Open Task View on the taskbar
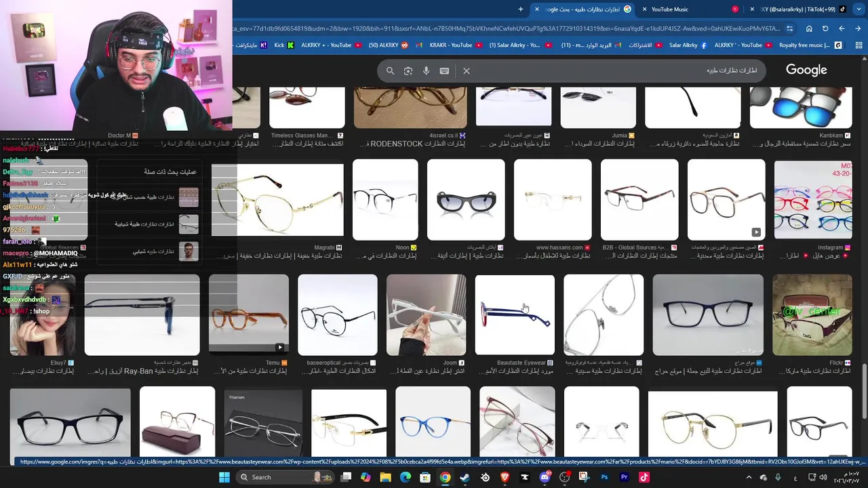Image resolution: width=868 pixels, height=488 pixels. [x=346, y=477]
